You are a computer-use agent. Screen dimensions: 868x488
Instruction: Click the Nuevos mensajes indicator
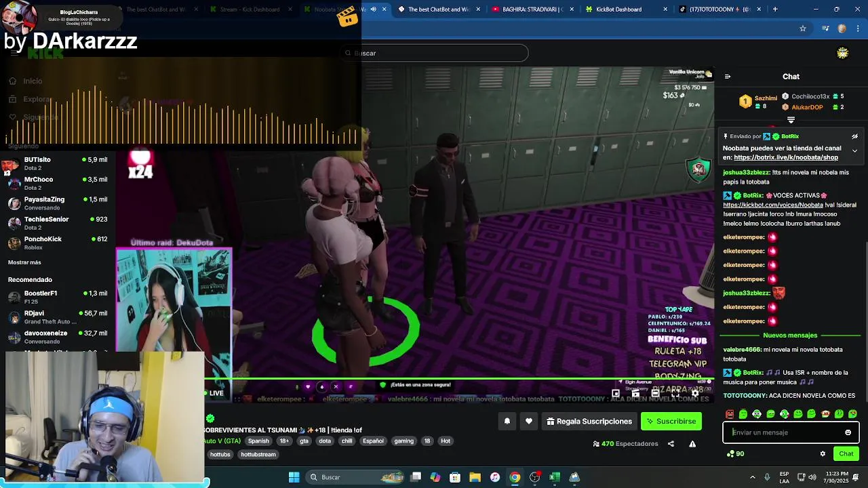tap(790, 335)
